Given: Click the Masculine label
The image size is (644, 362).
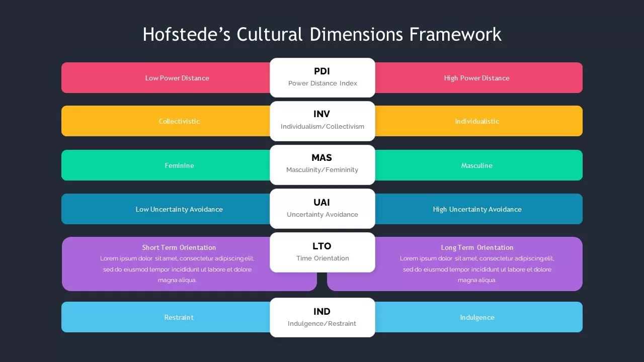Looking at the screenshot, I should tap(476, 165).
